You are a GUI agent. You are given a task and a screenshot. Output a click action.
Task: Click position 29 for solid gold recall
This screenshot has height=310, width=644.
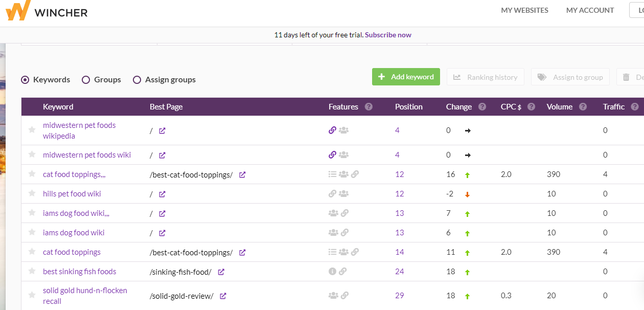tap(399, 296)
